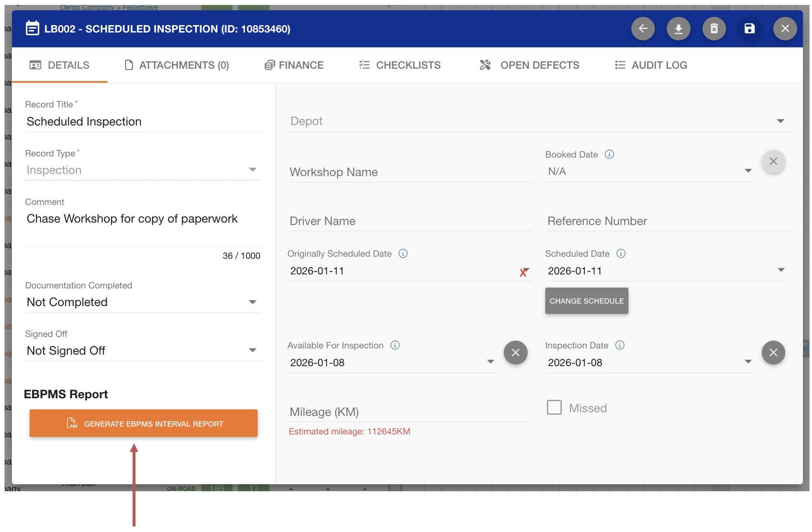The image size is (812, 532).
Task: Click the save record icon
Action: click(x=749, y=29)
